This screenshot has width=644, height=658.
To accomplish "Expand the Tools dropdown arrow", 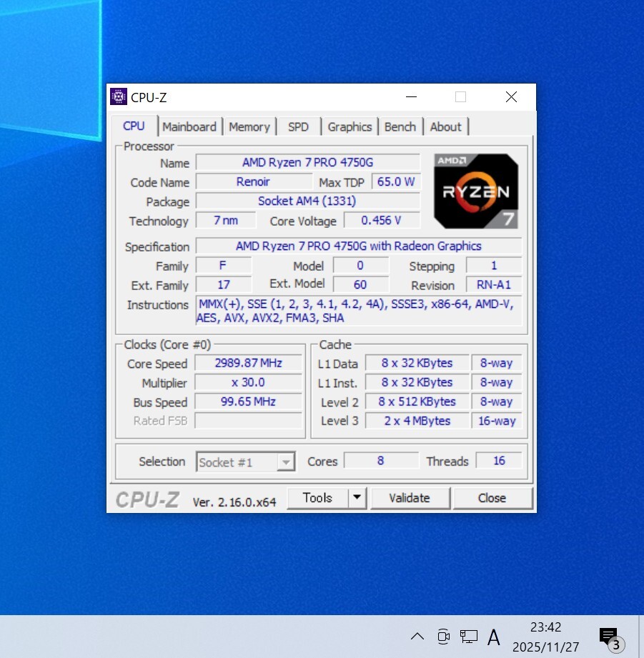I will pos(357,498).
